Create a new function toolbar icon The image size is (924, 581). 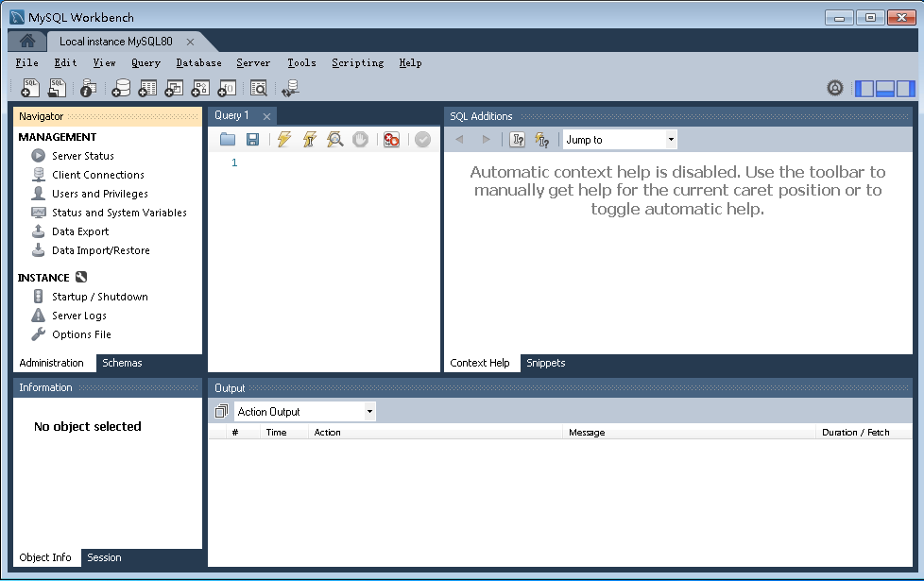(x=227, y=88)
